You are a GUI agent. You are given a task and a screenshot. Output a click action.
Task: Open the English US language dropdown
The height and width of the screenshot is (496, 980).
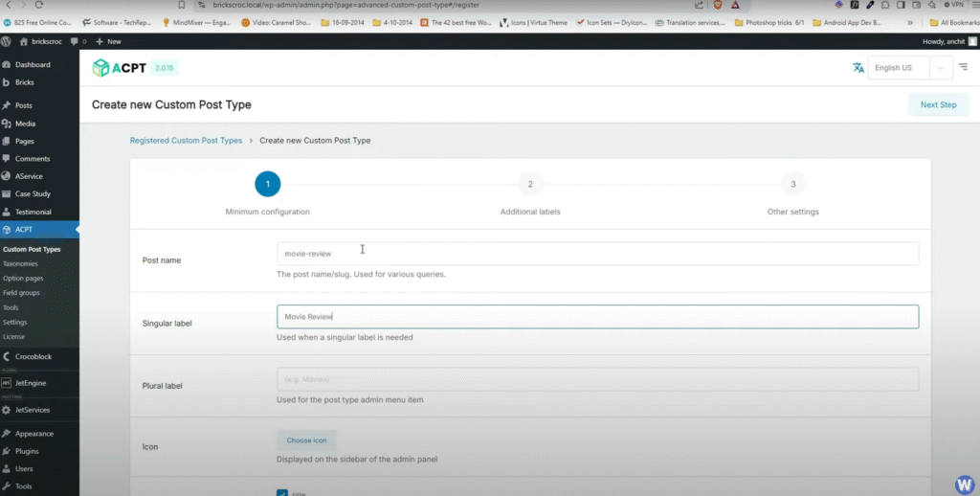tap(910, 68)
